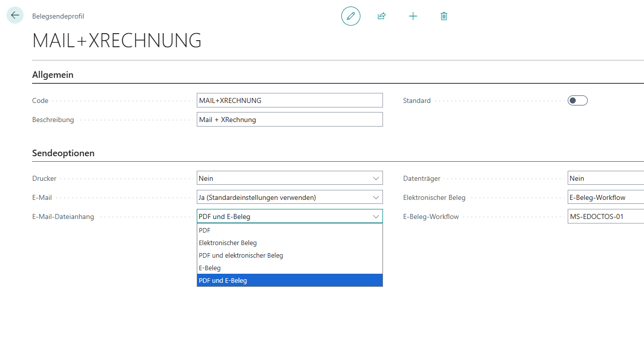The width and height of the screenshot is (644, 337).
Task: Click the Edit pencil icon in toolbar
Action: (x=350, y=16)
